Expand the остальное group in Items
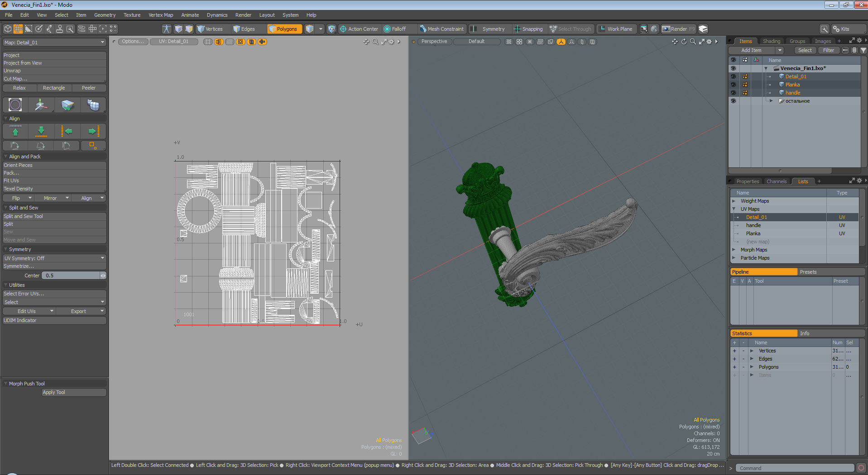This screenshot has width=868, height=475. point(771,101)
